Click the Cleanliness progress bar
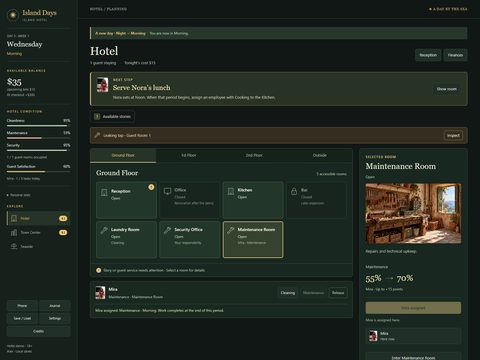The height and width of the screenshot is (360, 480). coord(39,126)
